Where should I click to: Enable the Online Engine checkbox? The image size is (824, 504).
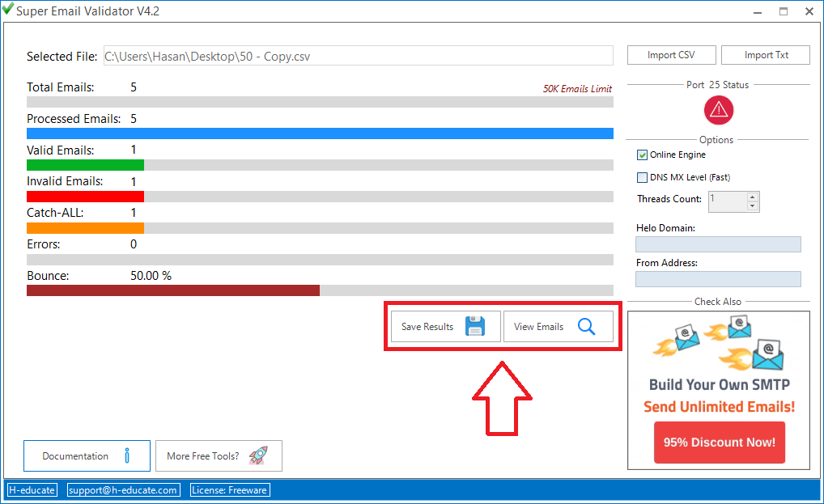[642, 155]
